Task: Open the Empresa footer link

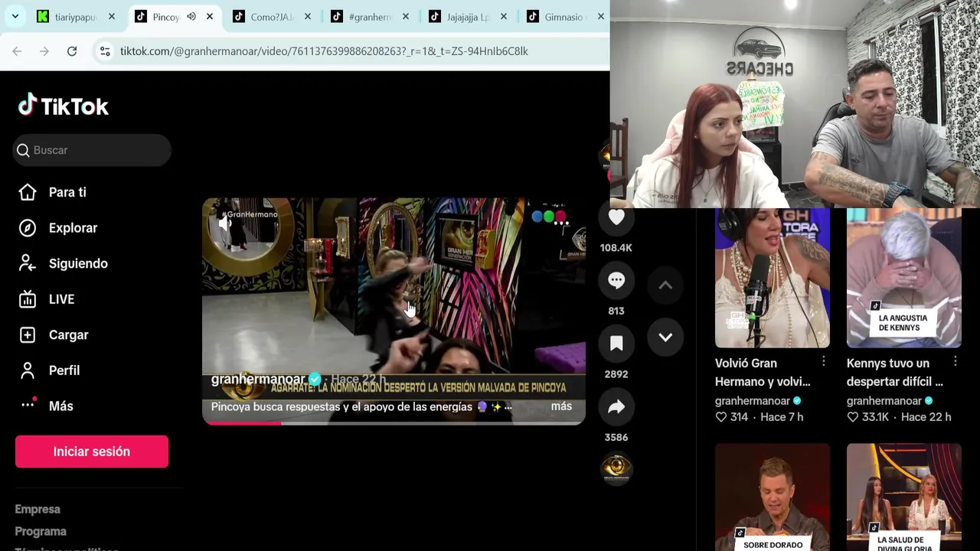Action: (x=38, y=509)
